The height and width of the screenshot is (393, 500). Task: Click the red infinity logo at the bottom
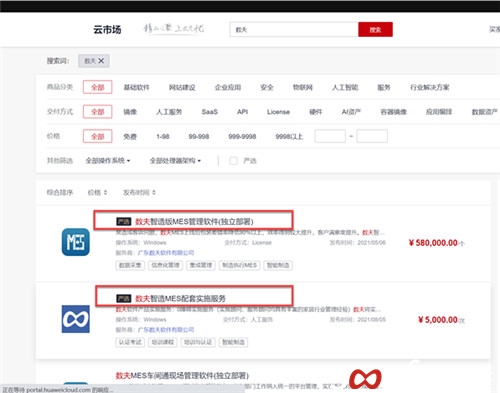point(365,379)
